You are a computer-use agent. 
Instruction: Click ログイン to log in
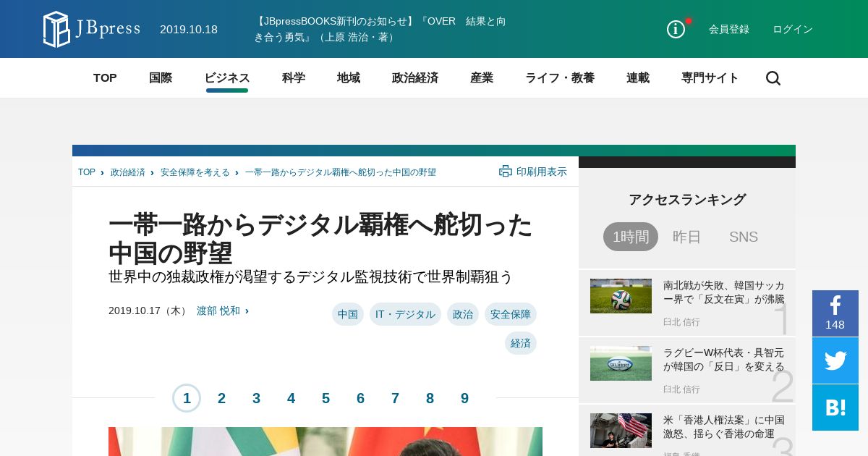click(793, 29)
